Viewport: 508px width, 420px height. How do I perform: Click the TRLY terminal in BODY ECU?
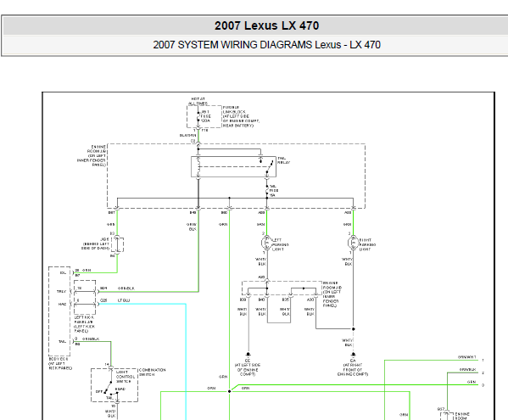point(62,291)
